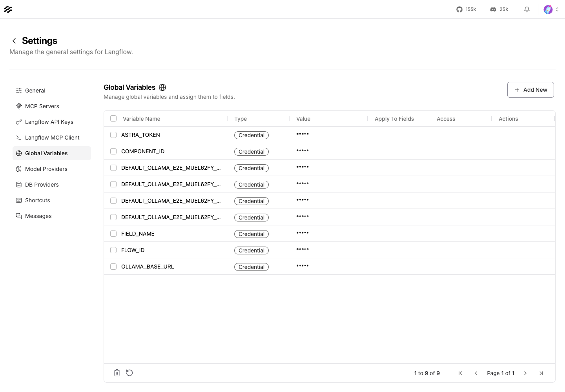Check the OLLAMA_BASE_URL row checkbox
The width and height of the screenshot is (565, 392).
click(113, 267)
